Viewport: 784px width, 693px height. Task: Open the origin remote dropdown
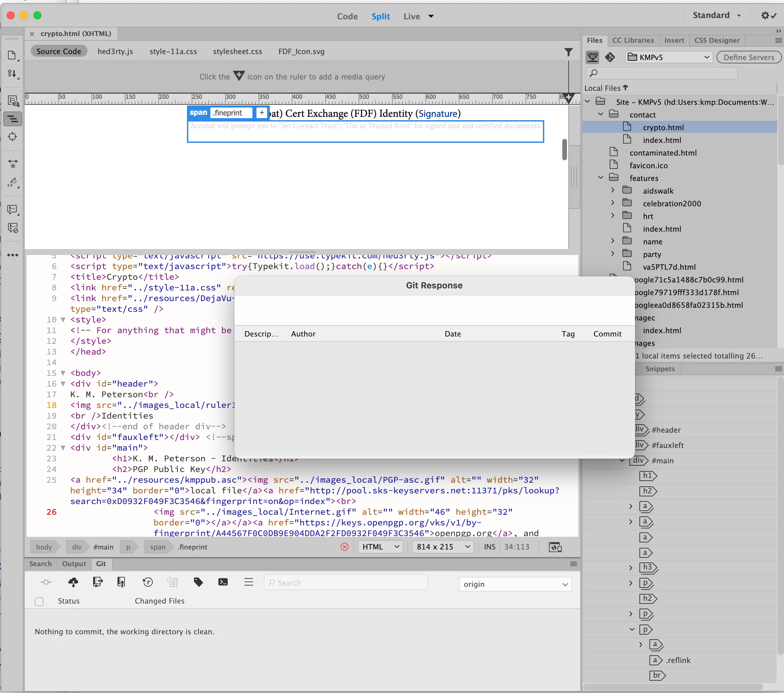click(515, 584)
